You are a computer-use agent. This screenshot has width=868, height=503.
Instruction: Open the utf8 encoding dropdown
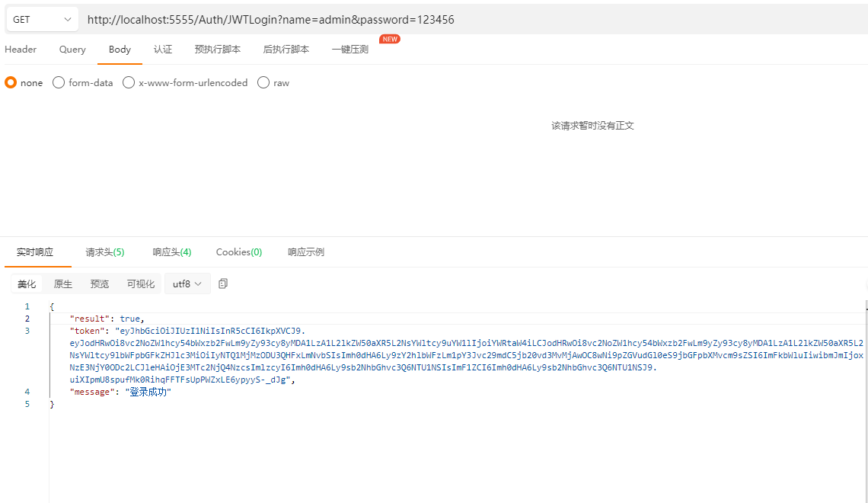tap(187, 284)
